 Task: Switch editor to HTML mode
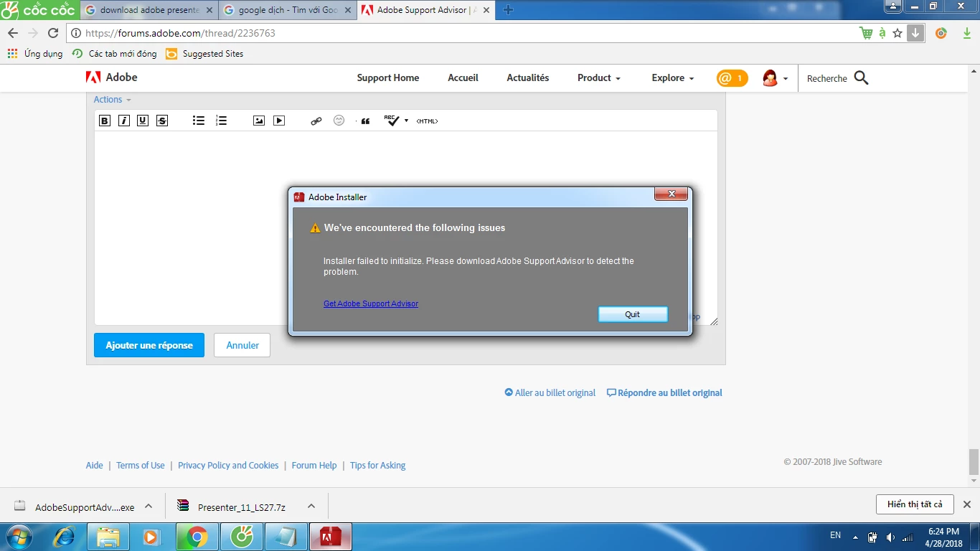[427, 121]
